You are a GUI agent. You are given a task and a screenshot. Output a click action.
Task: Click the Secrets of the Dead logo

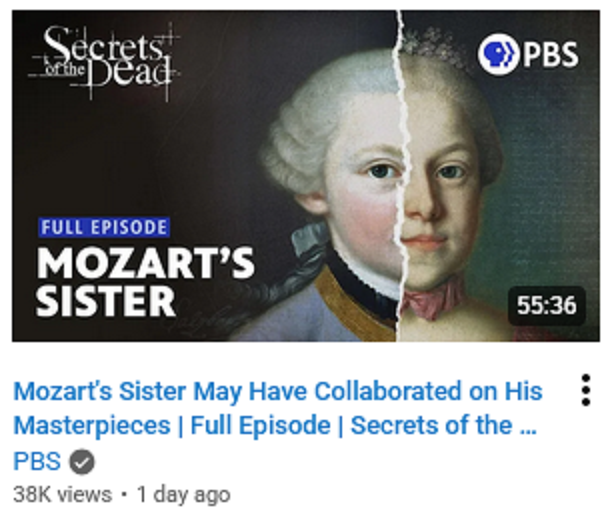[104, 62]
